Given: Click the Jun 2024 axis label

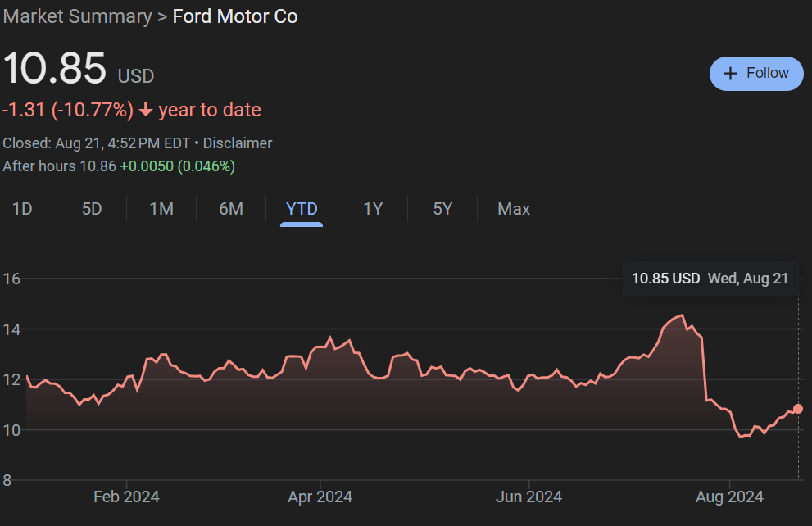Looking at the screenshot, I should [x=528, y=497].
